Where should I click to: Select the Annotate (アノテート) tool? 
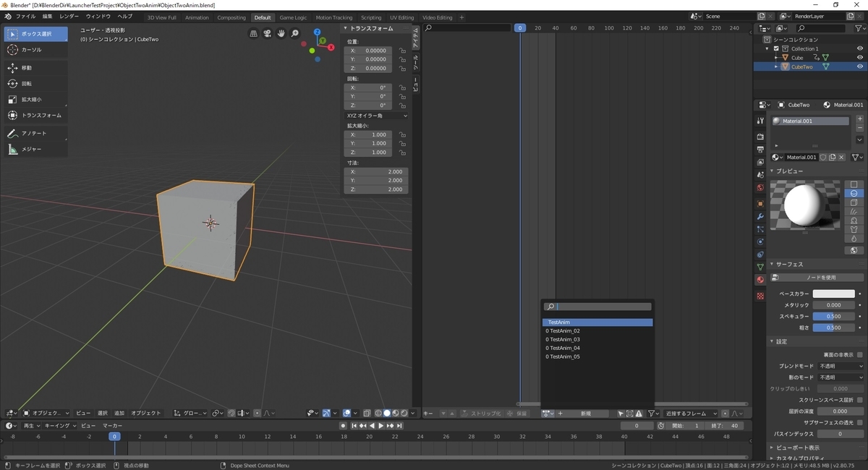pyautogui.click(x=35, y=134)
